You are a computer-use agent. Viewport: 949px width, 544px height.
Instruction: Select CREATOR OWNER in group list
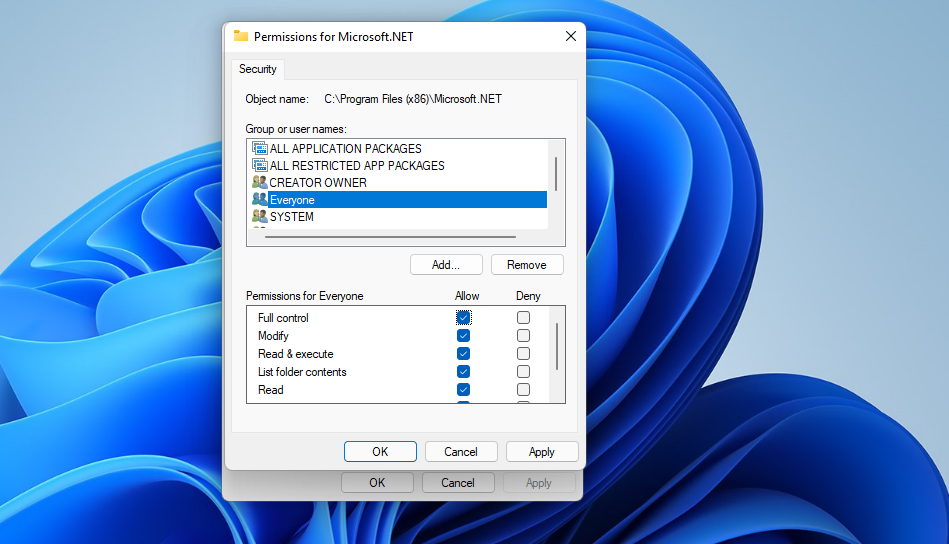(x=399, y=182)
